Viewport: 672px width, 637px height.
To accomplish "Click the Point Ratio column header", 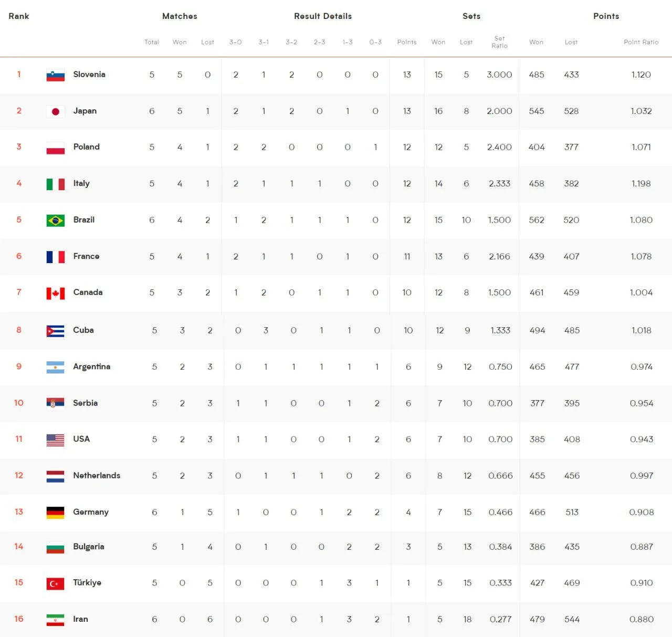I will [x=641, y=42].
